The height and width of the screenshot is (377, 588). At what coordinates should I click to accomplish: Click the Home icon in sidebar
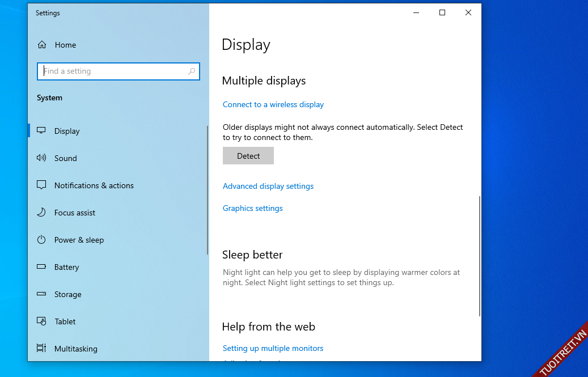pos(41,45)
